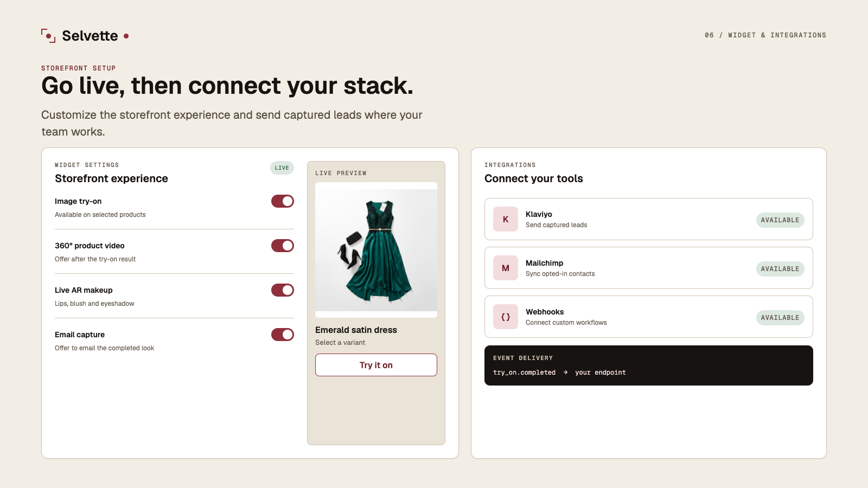Click the red dot beside Selvette name
The width and height of the screenshot is (868, 488).
pos(126,36)
